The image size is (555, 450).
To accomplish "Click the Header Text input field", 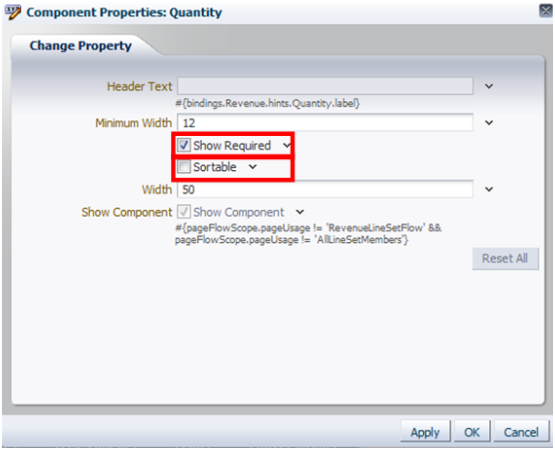I will [x=325, y=86].
